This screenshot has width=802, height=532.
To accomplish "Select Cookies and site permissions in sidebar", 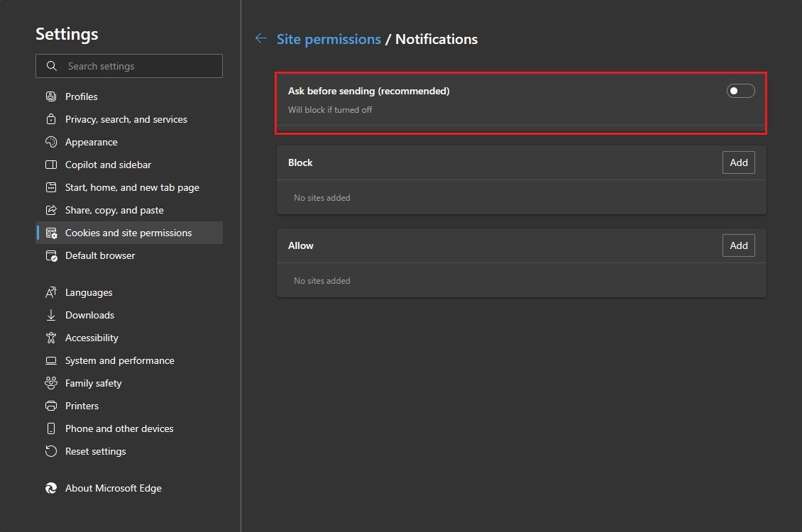I will 128,232.
